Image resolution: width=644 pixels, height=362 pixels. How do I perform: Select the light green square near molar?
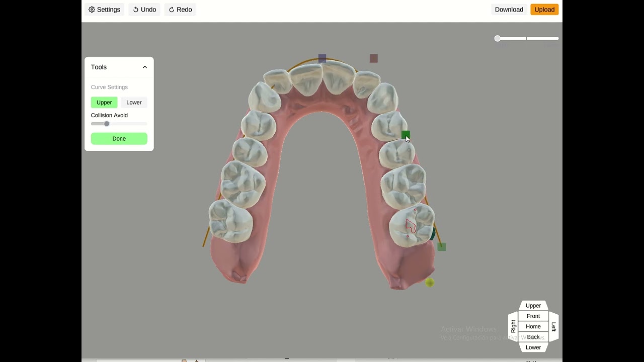pos(442,247)
